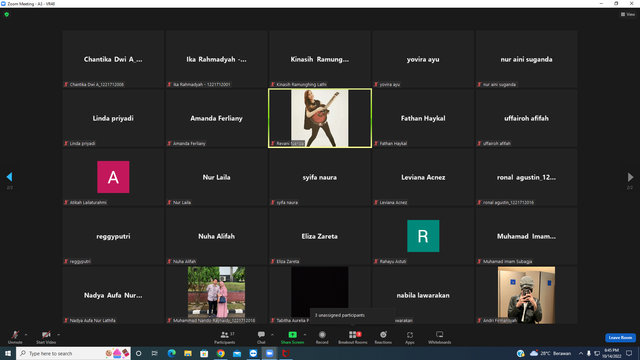Click the '3 unassigned participants' tooltip
This screenshot has height=360, width=640.
point(352,315)
